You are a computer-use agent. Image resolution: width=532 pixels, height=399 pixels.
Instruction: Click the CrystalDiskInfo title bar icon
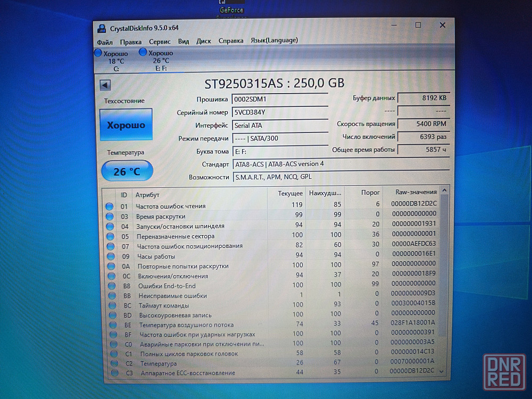[102, 28]
